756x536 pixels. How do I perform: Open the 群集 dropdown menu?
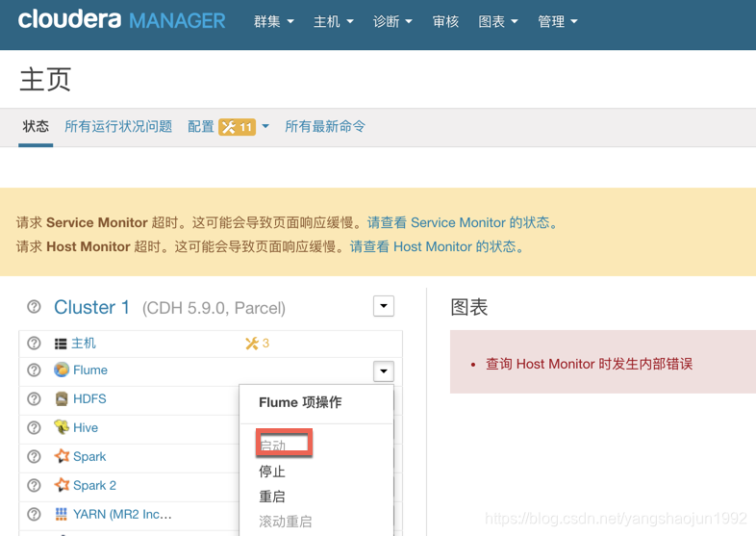[274, 21]
